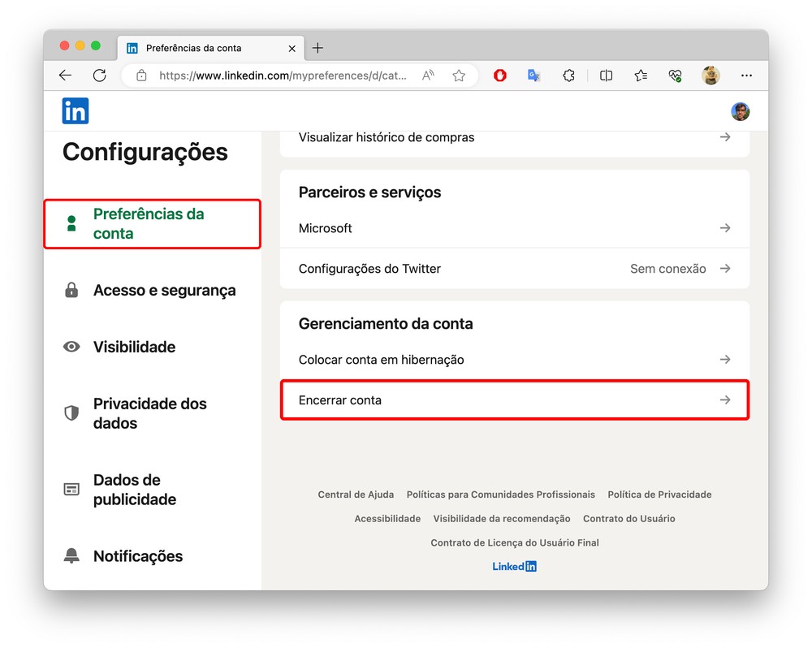
Task: Open the Browser essentials heart icon
Action: click(x=675, y=76)
